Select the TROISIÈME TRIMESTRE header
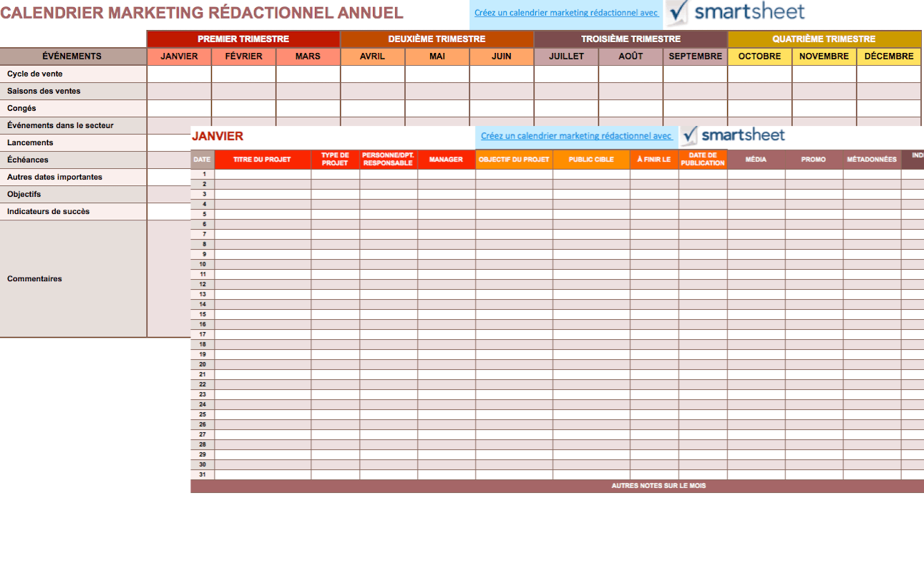 (631, 39)
